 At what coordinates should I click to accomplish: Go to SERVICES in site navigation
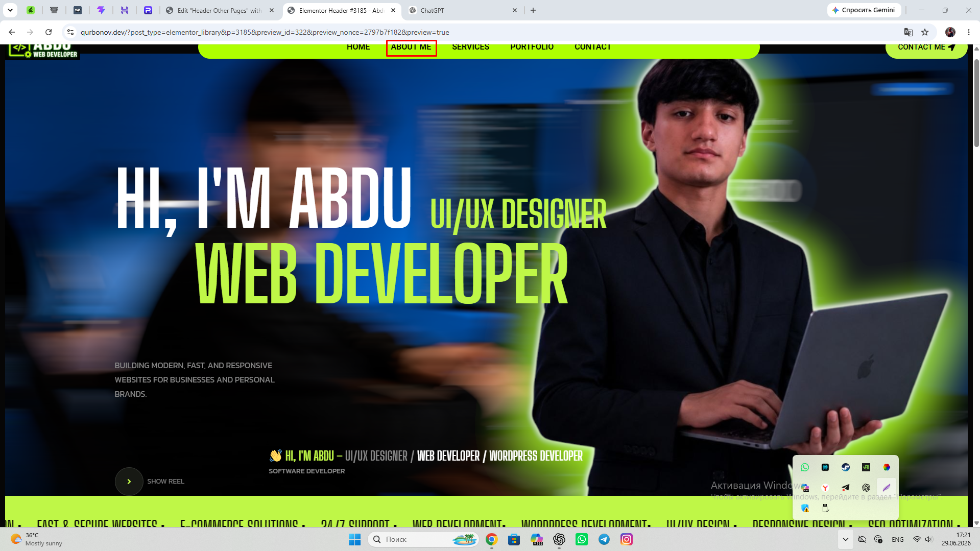click(470, 47)
